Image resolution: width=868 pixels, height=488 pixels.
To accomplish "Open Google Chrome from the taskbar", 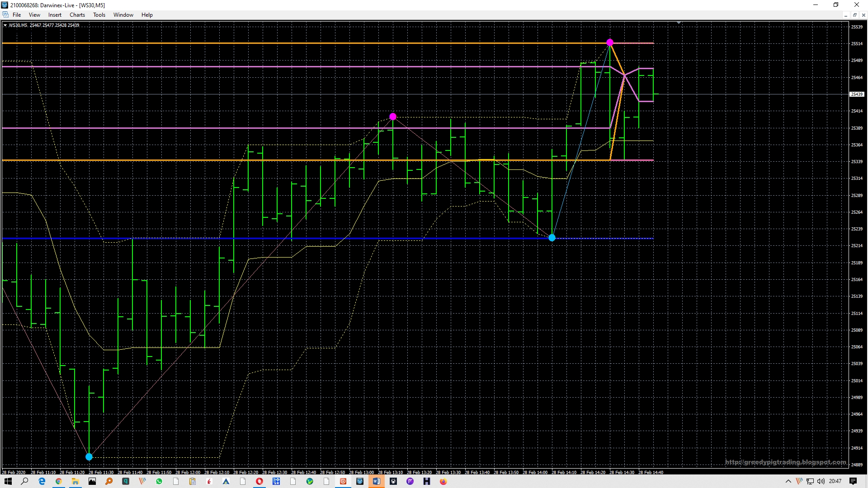I will click(58, 481).
